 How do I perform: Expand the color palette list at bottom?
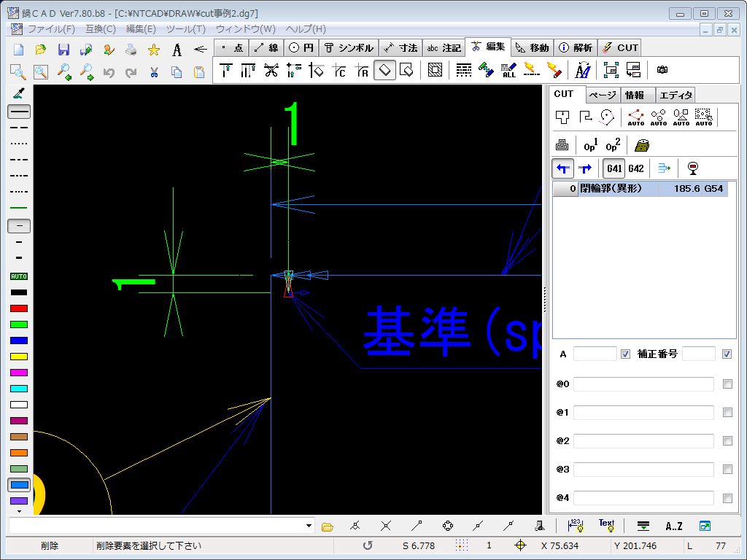(x=19, y=512)
